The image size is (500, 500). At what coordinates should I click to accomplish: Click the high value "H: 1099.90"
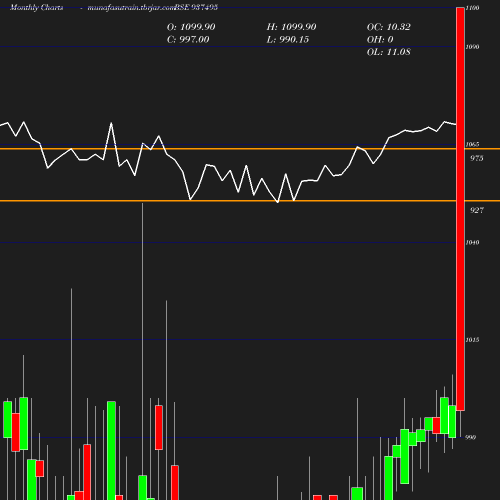point(291,27)
